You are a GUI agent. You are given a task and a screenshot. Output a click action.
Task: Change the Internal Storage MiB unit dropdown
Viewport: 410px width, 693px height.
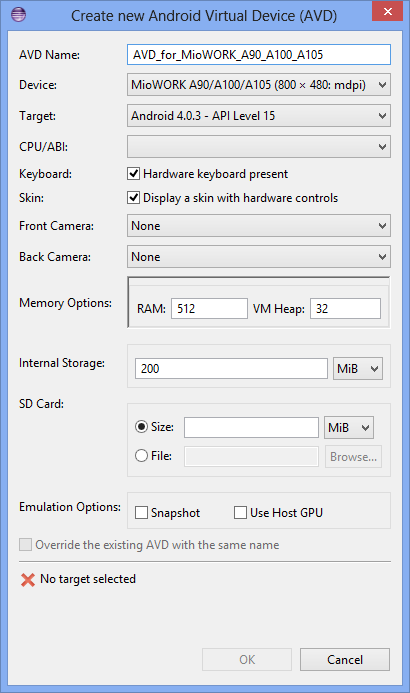point(358,369)
